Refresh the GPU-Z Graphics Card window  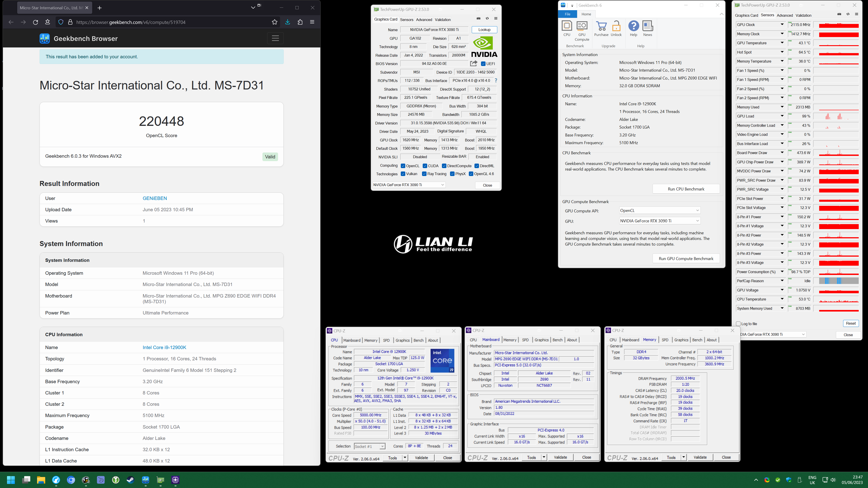pyautogui.click(x=487, y=19)
